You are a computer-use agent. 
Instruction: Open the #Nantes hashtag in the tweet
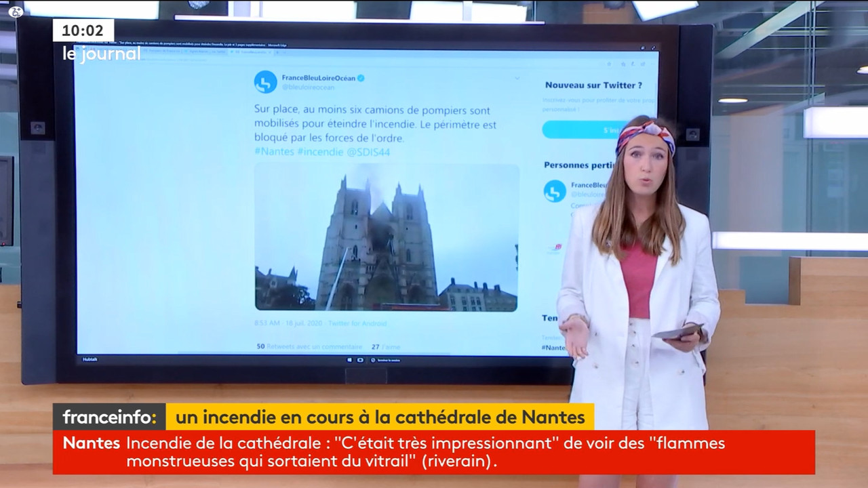tap(274, 152)
